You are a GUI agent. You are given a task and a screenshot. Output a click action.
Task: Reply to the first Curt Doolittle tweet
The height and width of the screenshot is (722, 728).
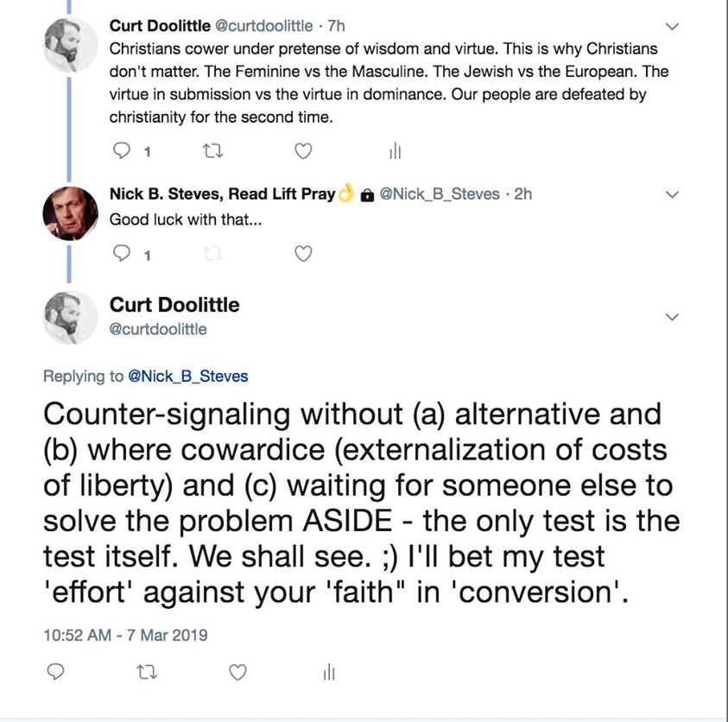pyautogui.click(x=122, y=151)
